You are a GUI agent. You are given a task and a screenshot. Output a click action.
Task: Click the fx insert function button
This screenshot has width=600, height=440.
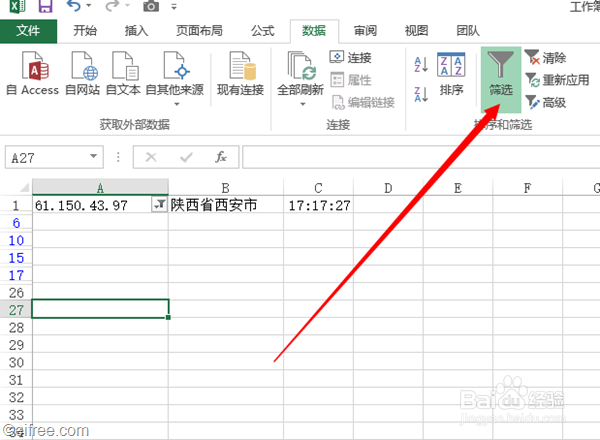click(221, 157)
